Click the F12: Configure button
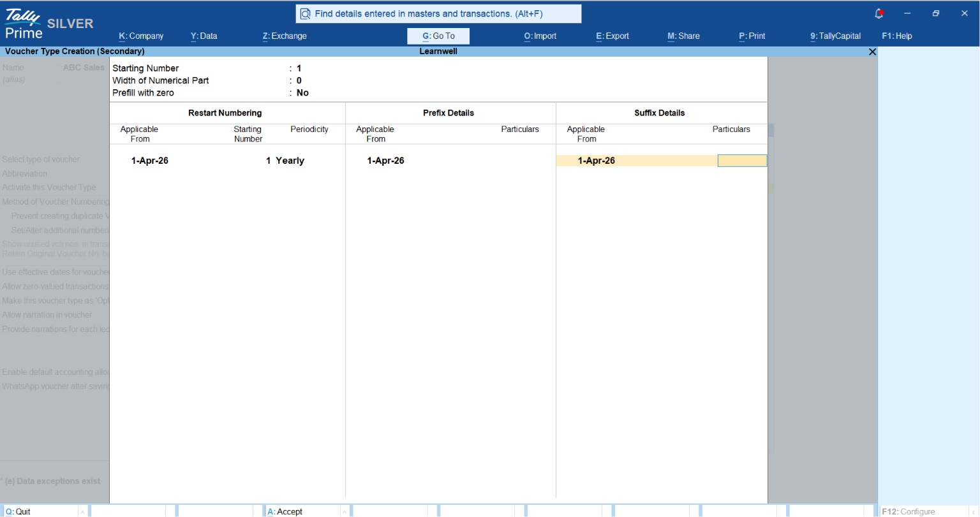Screen dimensions: 980x517 coord(909,511)
